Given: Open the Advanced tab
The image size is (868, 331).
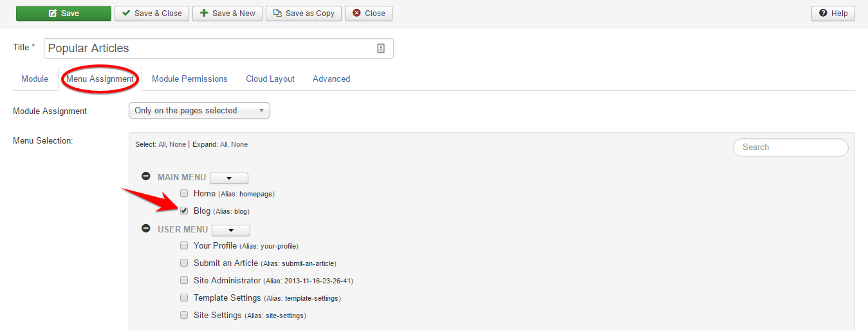Looking at the screenshot, I should pyautogui.click(x=331, y=79).
